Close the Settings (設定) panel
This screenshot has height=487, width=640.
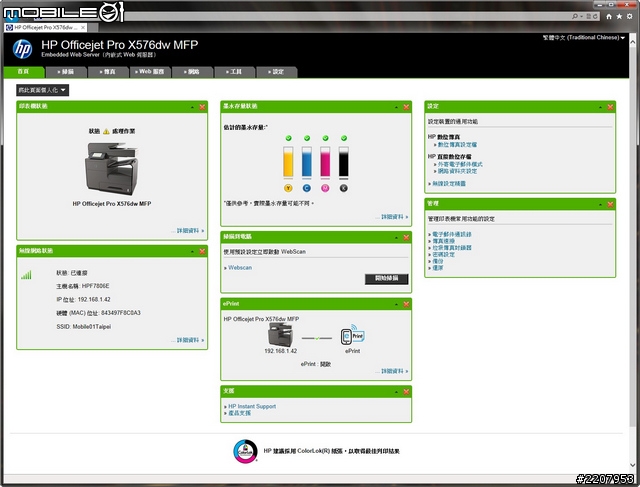point(610,107)
